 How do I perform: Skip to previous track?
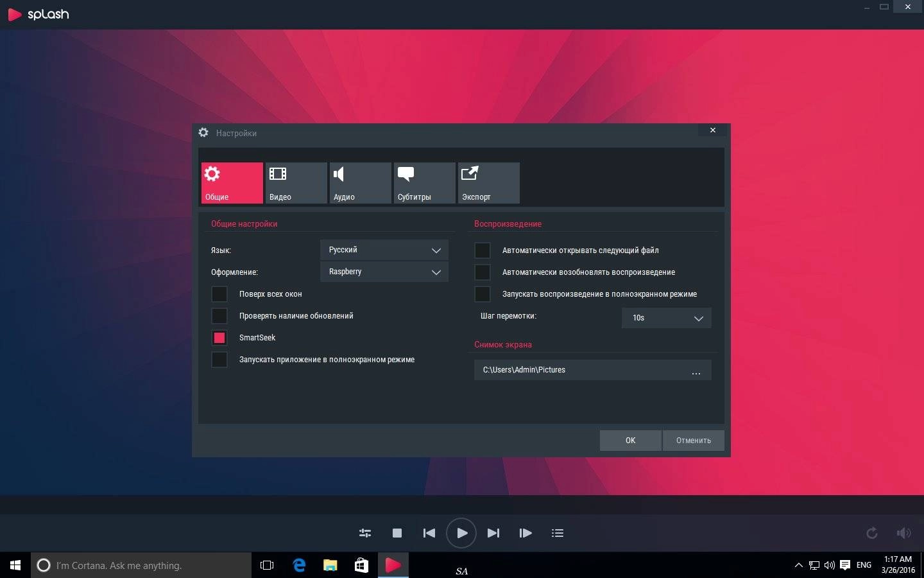429,533
